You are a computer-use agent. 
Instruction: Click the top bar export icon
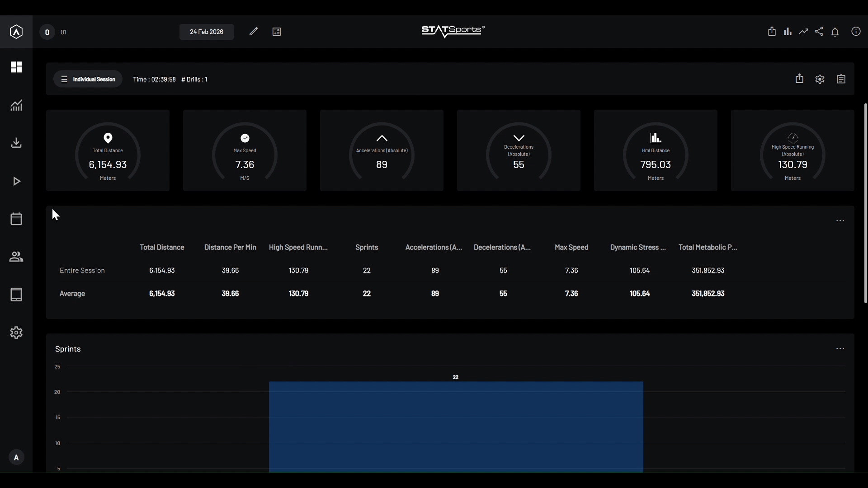coord(772,31)
